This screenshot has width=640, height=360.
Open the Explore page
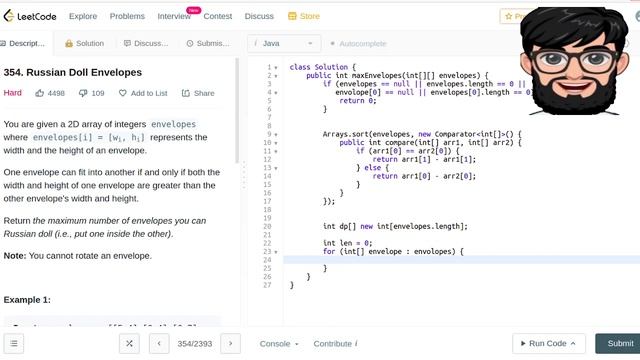point(83,16)
